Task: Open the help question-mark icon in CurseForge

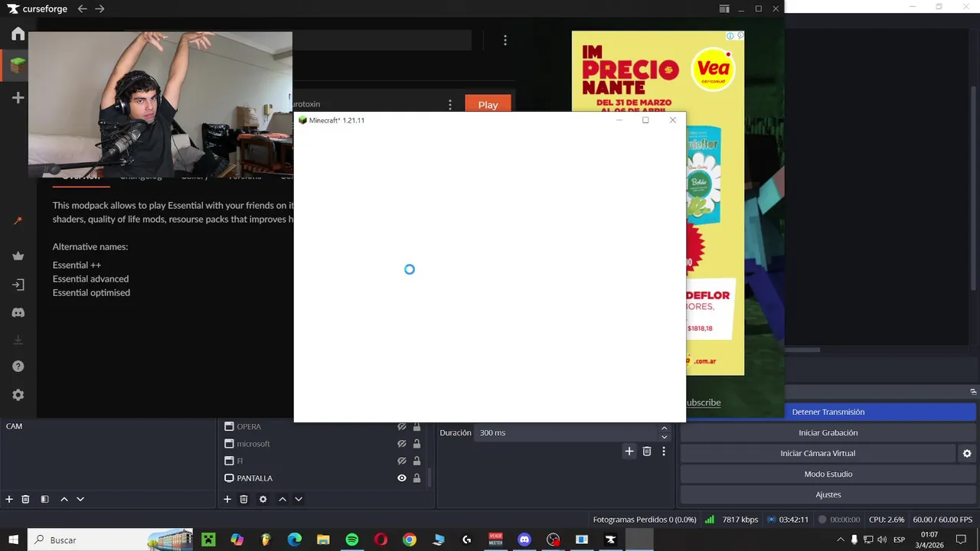Action: 18,367
